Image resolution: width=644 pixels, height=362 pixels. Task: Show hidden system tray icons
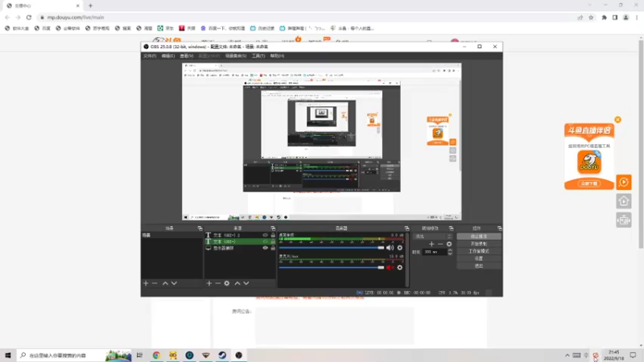click(x=568, y=355)
